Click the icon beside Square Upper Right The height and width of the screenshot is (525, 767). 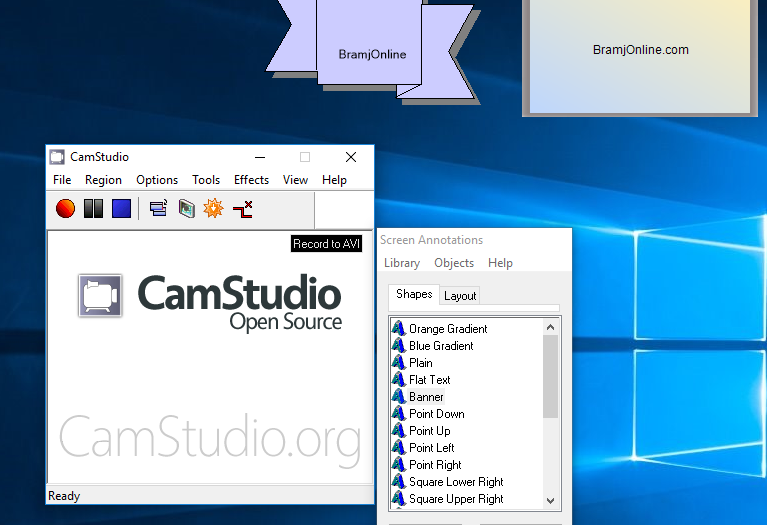pos(399,499)
